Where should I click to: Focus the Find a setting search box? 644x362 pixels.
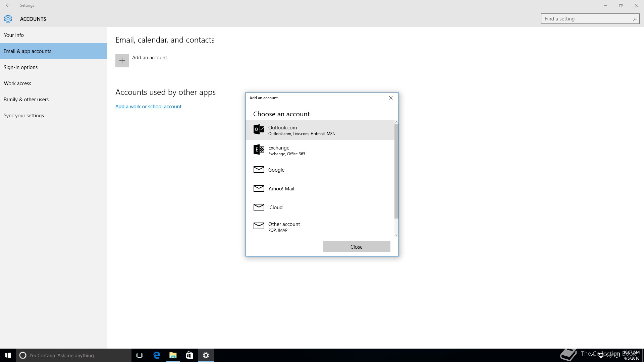pyautogui.click(x=590, y=19)
